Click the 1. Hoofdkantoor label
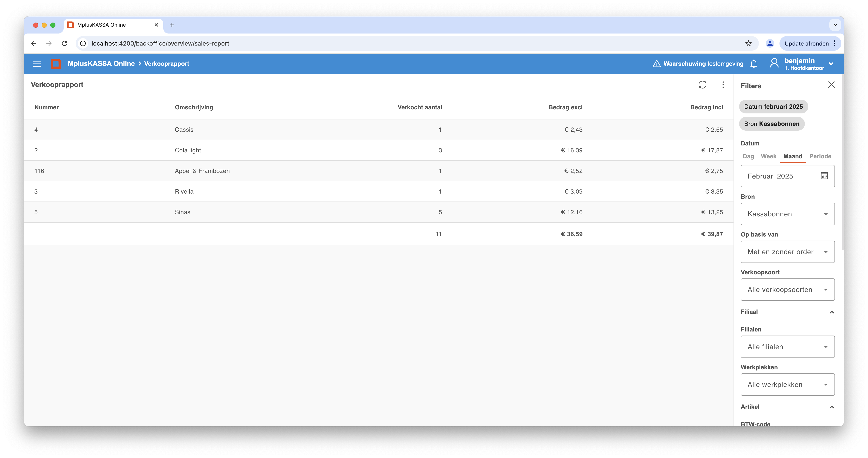This screenshot has width=868, height=458. 804,68
